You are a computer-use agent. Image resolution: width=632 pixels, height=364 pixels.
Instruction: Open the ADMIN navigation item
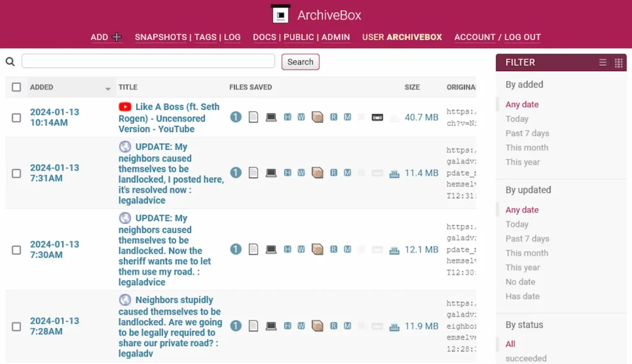[x=336, y=38]
